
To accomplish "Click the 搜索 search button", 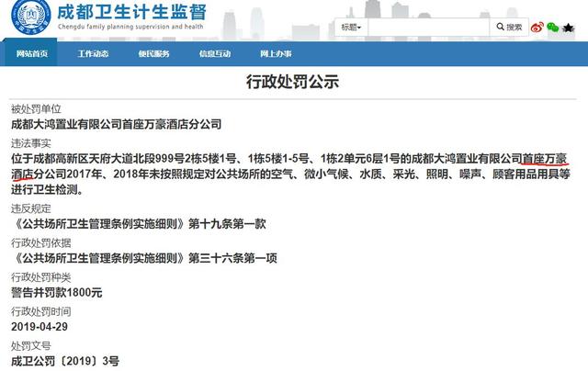I will pos(509,28).
